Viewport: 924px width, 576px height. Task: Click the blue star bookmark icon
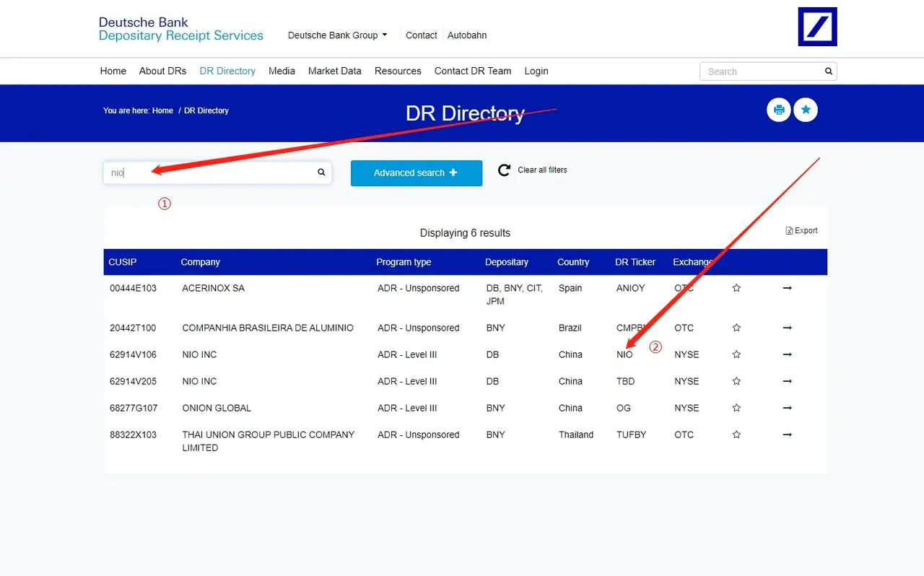click(806, 110)
